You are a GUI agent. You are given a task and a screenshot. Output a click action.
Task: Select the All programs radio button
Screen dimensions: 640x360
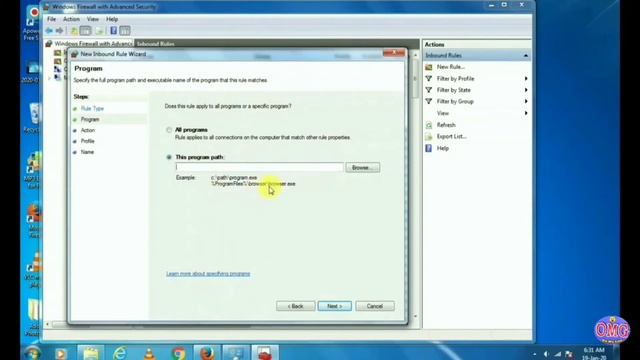169,130
